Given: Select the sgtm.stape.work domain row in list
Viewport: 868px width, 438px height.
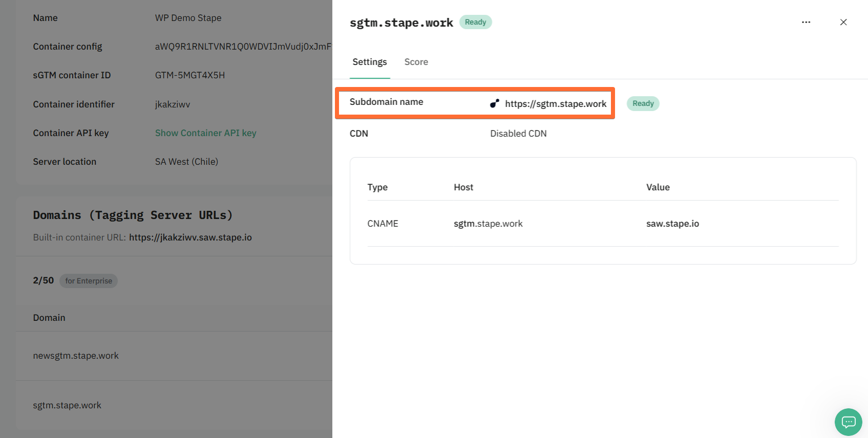Looking at the screenshot, I should point(174,405).
